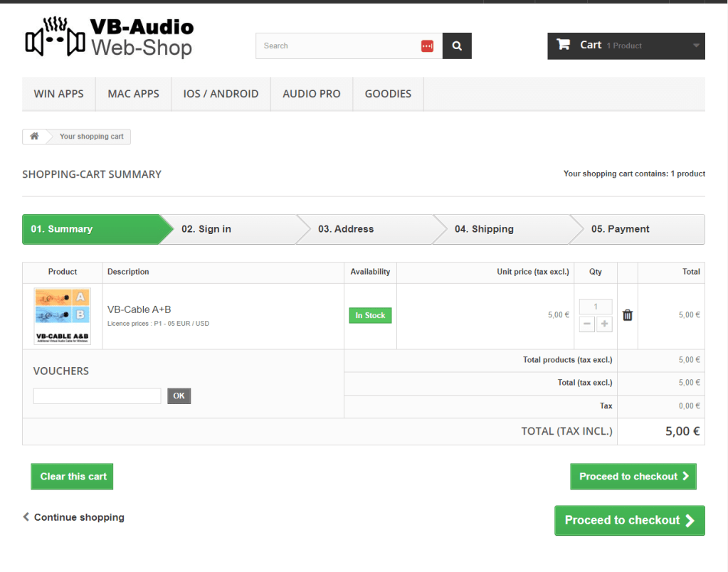Image resolution: width=728 pixels, height=572 pixels.
Task: Click the VOUCHERS heading
Action: pos(60,371)
